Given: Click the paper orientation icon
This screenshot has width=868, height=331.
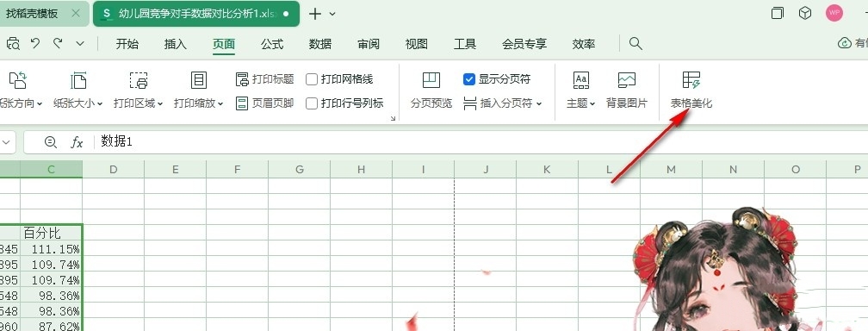Looking at the screenshot, I should 18,80.
